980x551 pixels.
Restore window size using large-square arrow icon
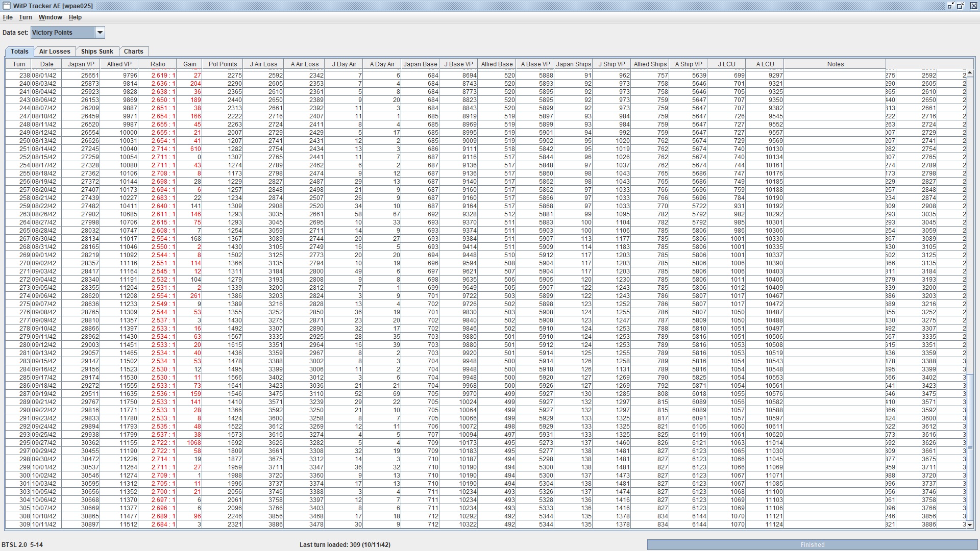click(x=960, y=6)
